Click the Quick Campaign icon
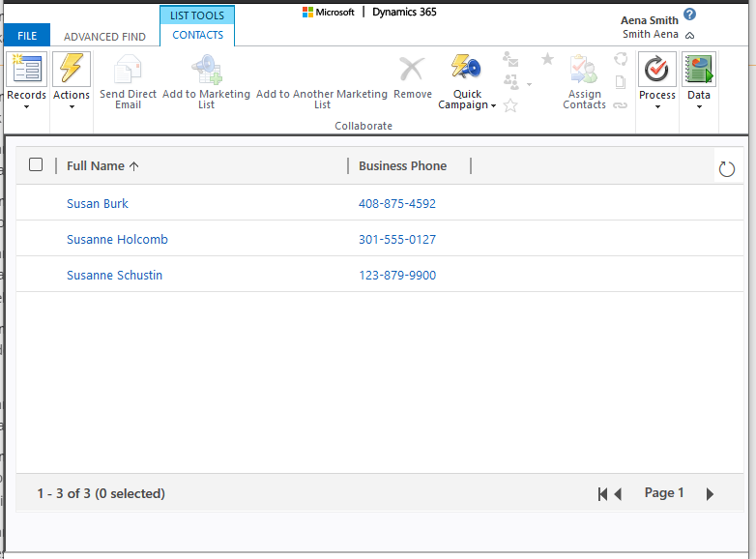This screenshot has width=756, height=559. (x=466, y=67)
